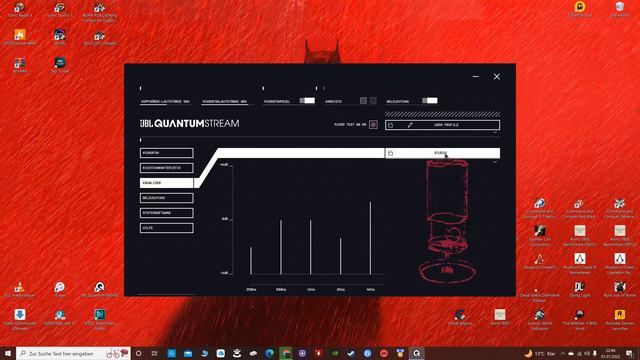This screenshot has height=360, width=640.
Task: Toggle the Beleuchtung switch in top bar
Action: pyautogui.click(x=430, y=100)
